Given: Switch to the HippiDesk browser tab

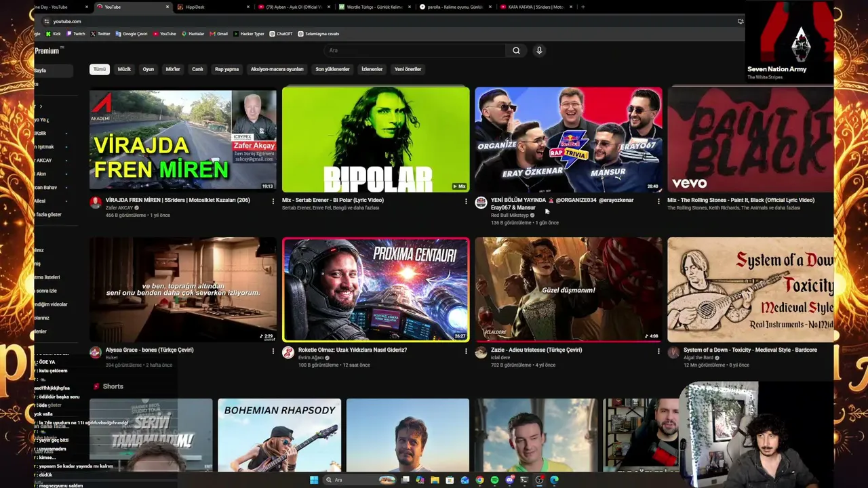Looking at the screenshot, I should point(213,7).
